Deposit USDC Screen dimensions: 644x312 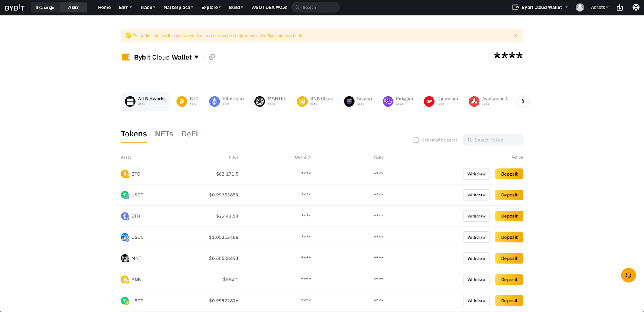[509, 237]
